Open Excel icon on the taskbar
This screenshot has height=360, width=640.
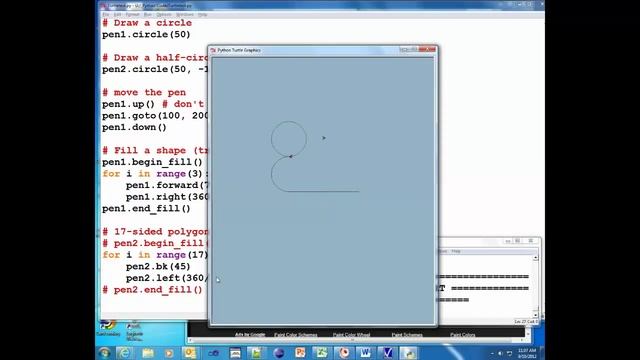[x=321, y=353]
